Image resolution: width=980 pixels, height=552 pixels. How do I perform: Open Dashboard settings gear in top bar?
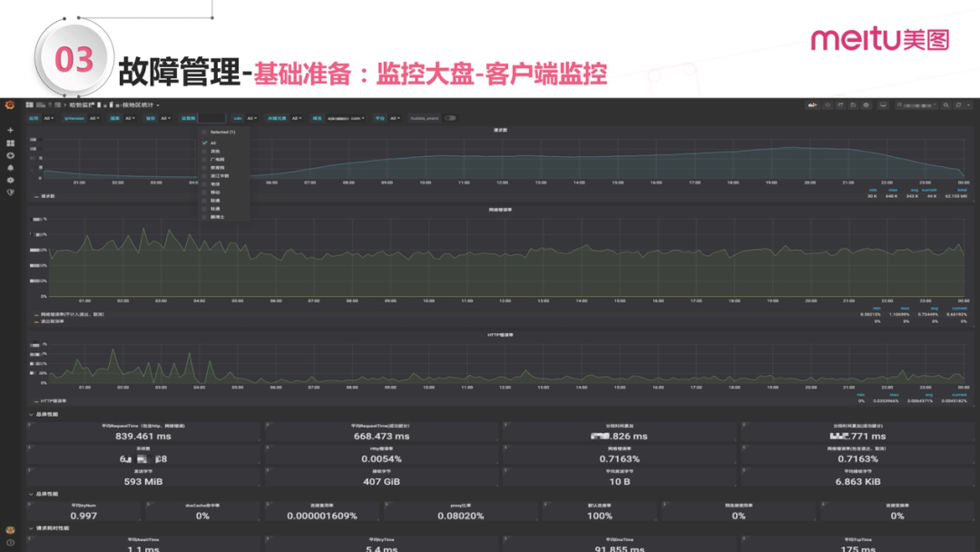[x=867, y=105]
